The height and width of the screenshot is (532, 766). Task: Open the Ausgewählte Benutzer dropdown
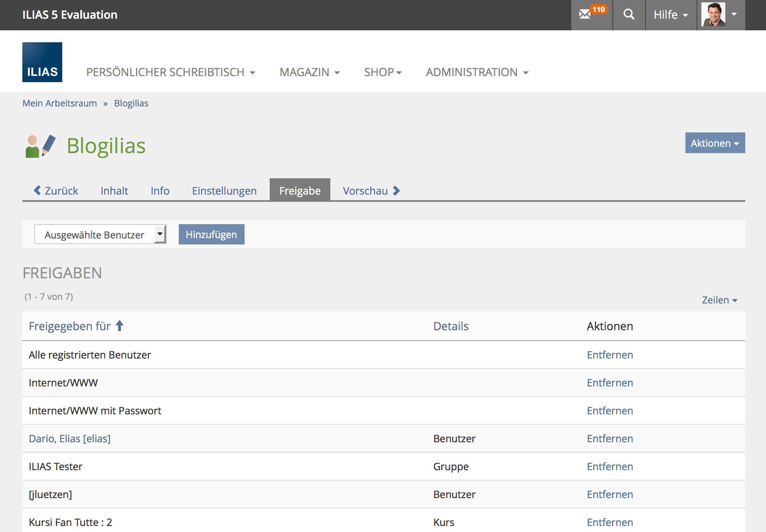coord(100,234)
